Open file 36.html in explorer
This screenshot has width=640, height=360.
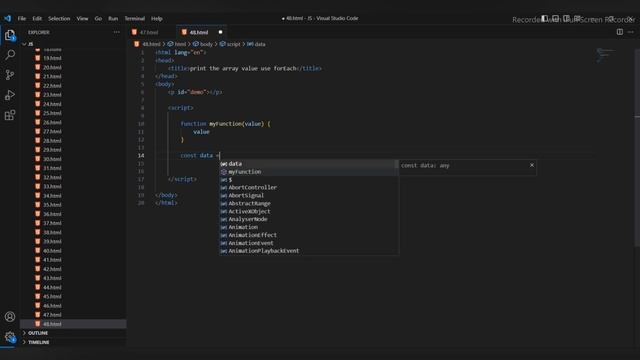click(52, 214)
